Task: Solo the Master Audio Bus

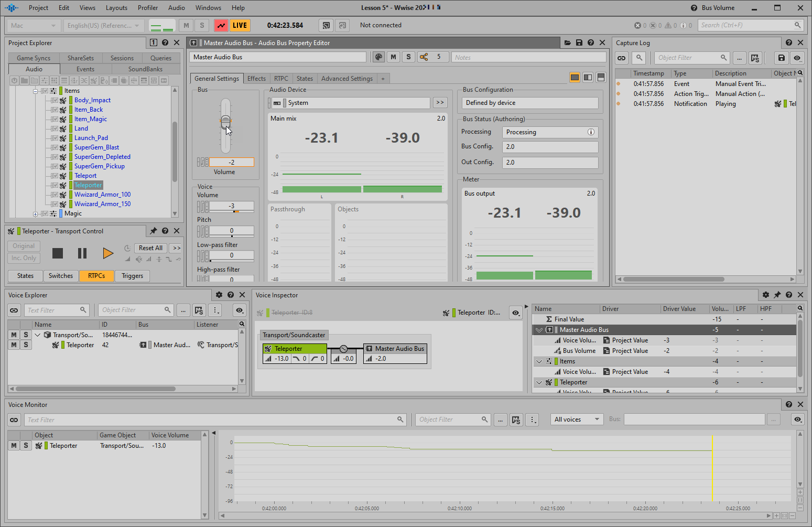Action: tap(408, 57)
